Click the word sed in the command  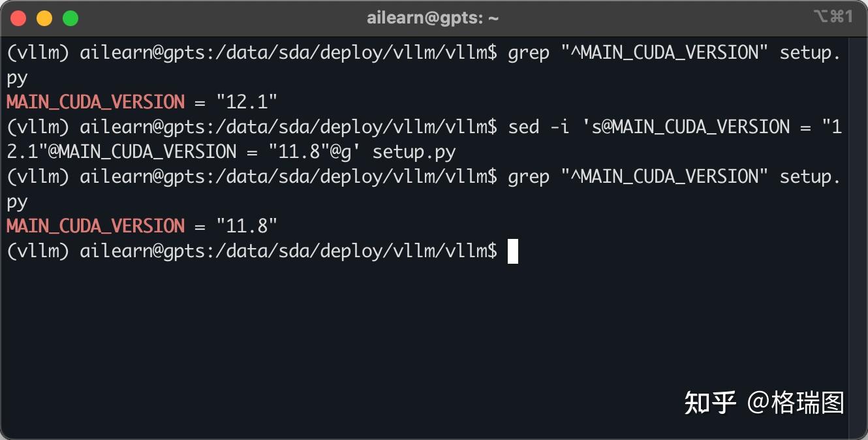pos(523,127)
